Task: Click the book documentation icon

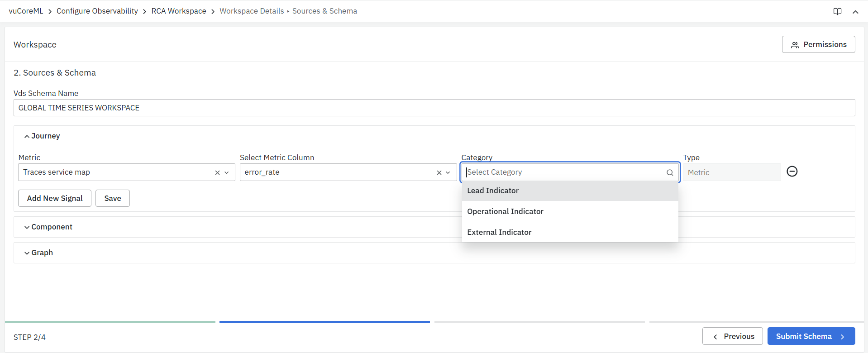Action: [x=837, y=11]
